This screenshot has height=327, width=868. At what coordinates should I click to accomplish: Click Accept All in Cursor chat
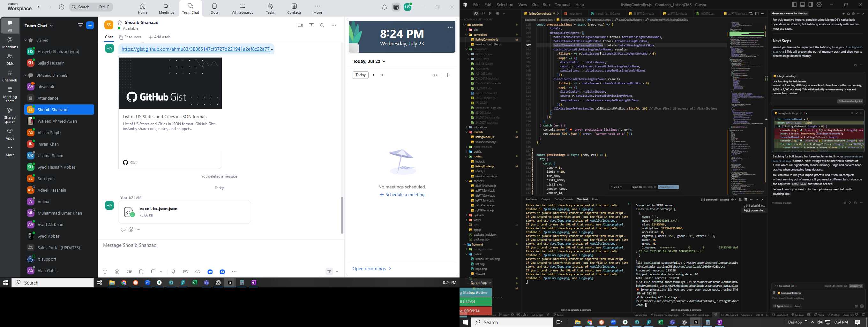point(856,286)
